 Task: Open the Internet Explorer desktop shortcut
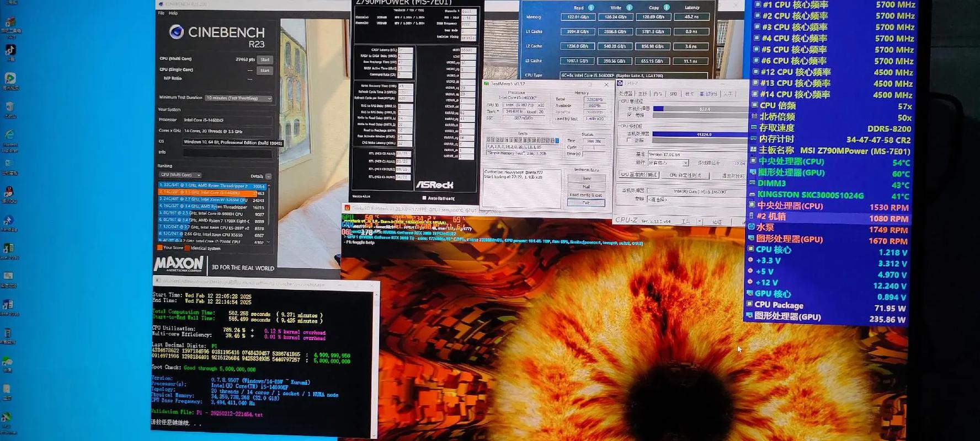(x=9, y=136)
